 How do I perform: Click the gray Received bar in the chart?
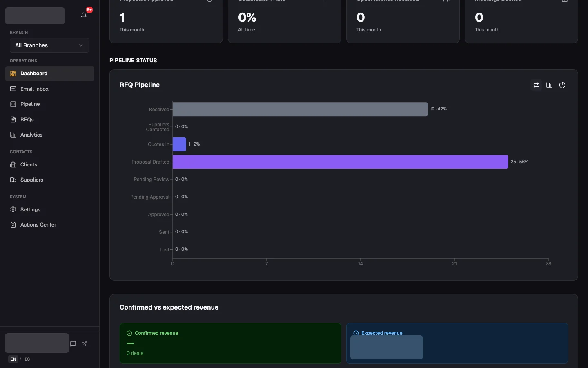300,109
